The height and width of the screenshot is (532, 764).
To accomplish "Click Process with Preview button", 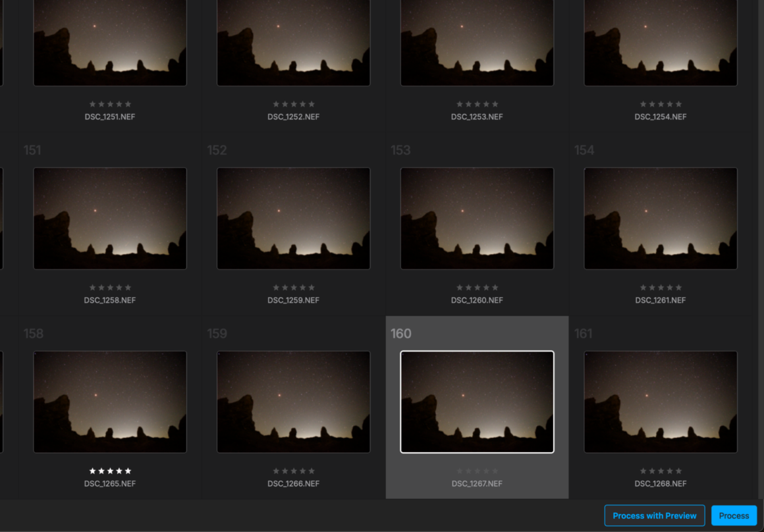I will tap(654, 516).
